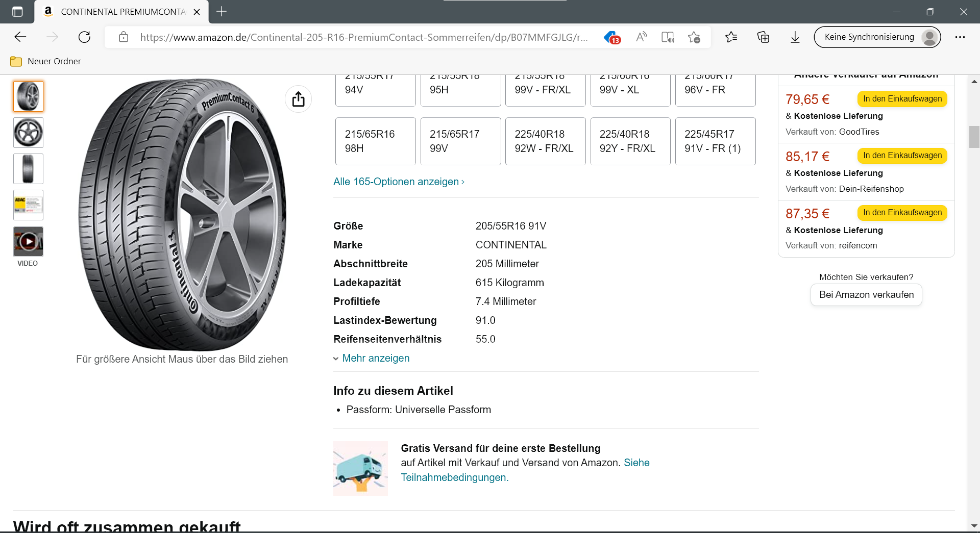
Task: Click the share icon on product image
Action: point(298,99)
